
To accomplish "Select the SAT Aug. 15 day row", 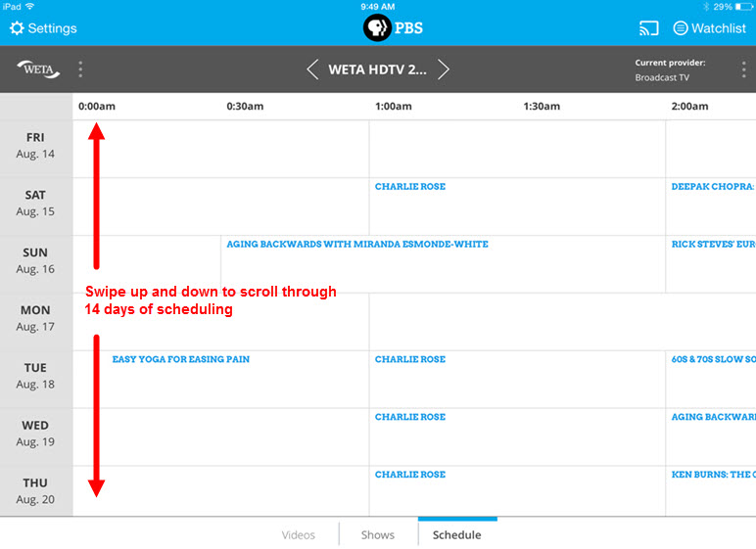I will (x=36, y=206).
